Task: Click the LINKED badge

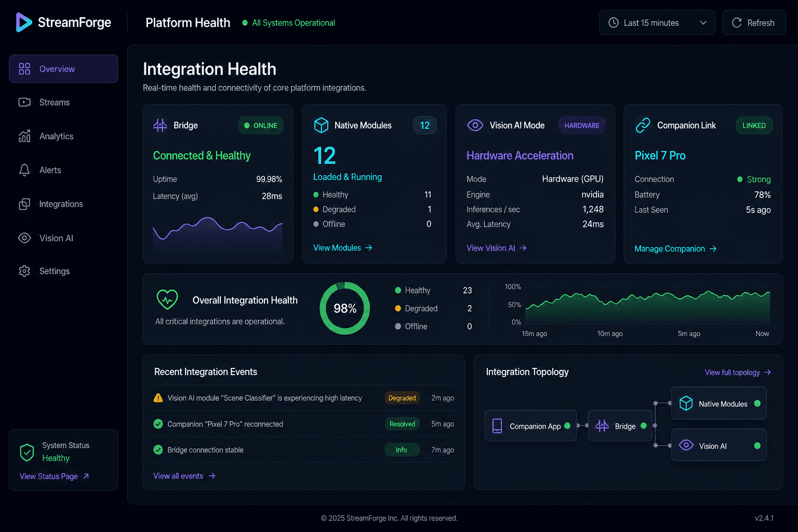Action: click(754, 125)
